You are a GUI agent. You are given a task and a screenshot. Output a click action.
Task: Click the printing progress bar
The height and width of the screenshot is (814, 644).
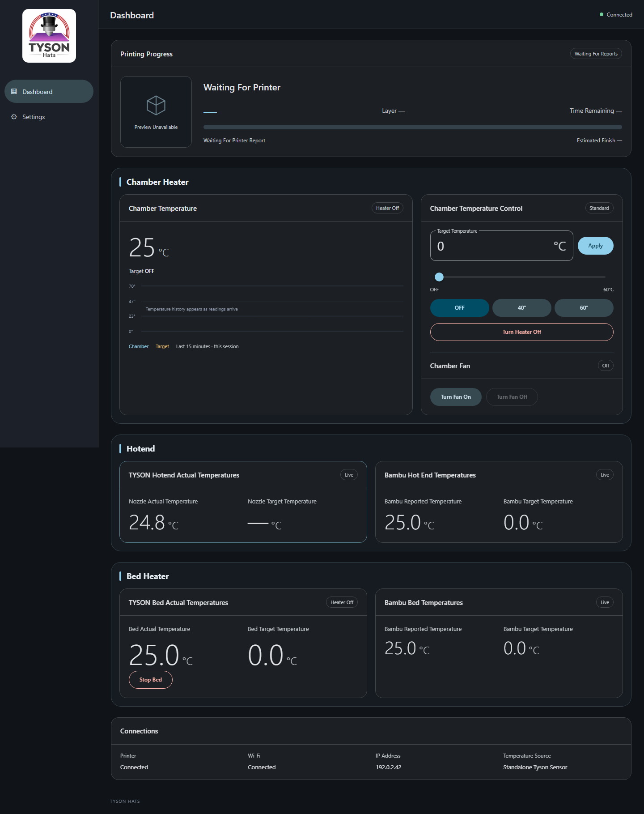tap(412, 127)
